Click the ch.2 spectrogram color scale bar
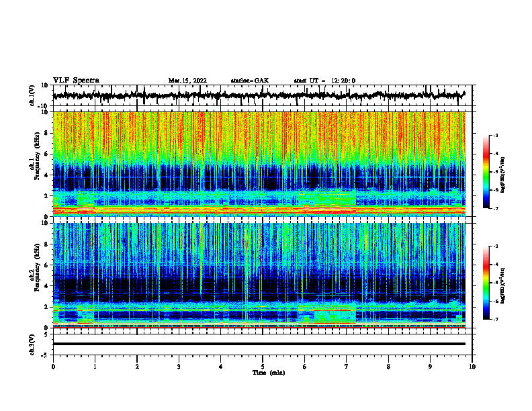The width and height of the screenshot is (532, 411). tap(486, 283)
